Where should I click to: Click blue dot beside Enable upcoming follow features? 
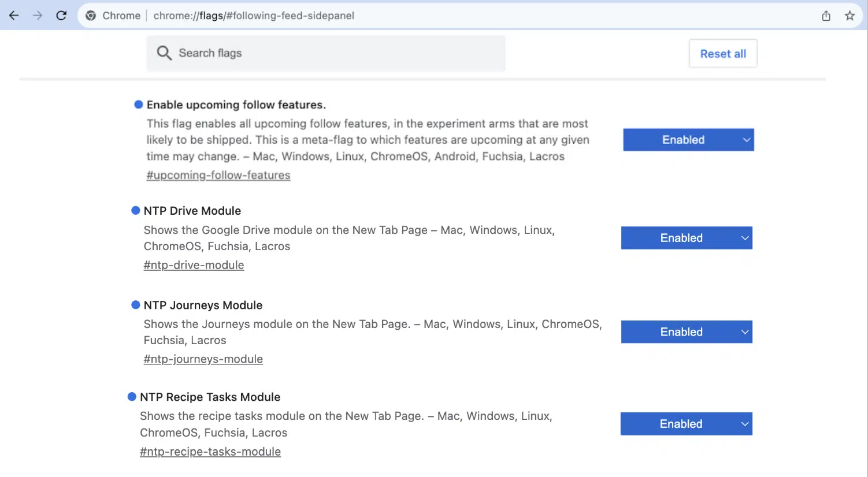point(139,105)
